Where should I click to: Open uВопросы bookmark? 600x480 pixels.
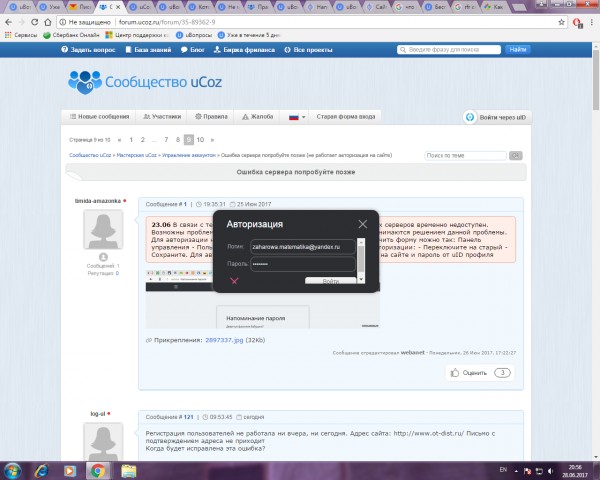point(194,35)
